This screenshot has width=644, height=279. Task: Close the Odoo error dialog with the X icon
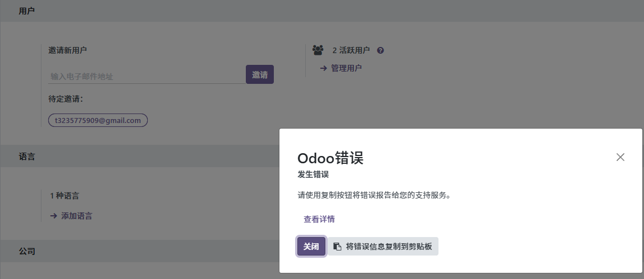pos(620,157)
